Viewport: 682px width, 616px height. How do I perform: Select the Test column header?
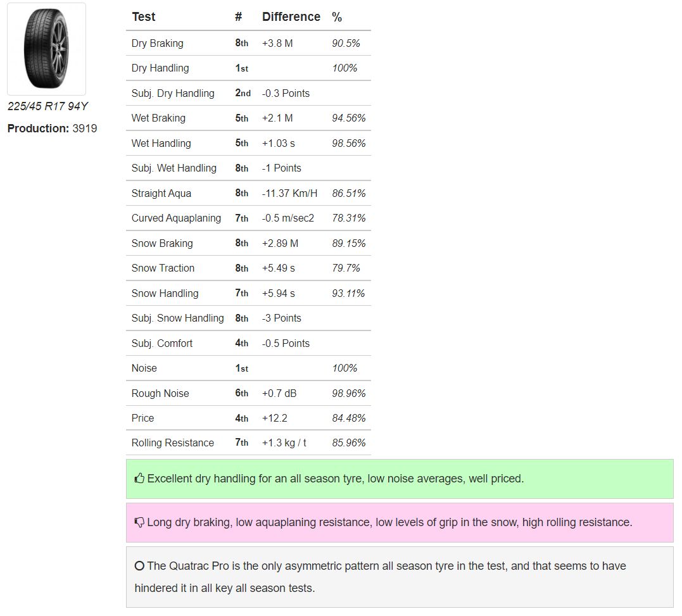point(144,17)
